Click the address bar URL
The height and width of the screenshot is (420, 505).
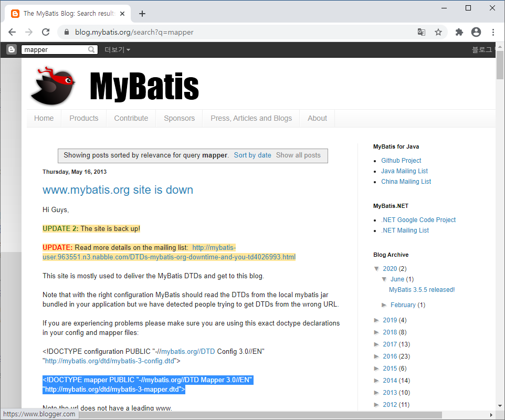click(x=134, y=32)
